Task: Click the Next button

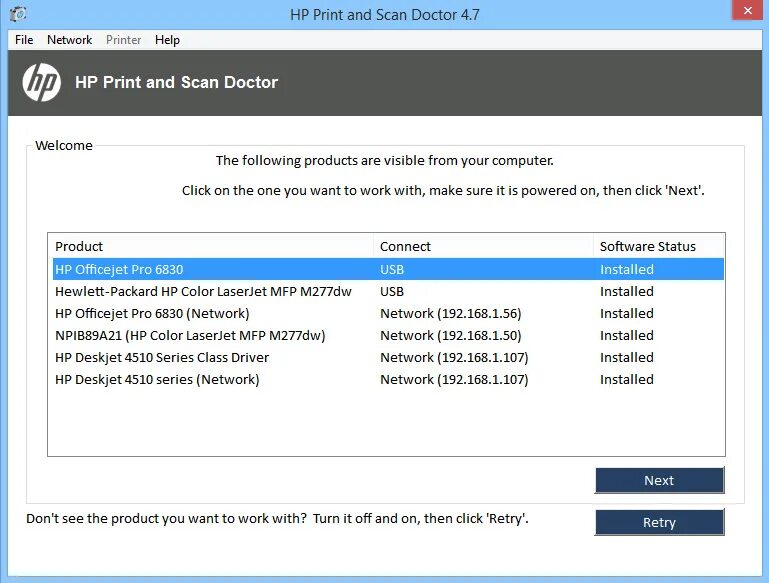Action: 659,480
